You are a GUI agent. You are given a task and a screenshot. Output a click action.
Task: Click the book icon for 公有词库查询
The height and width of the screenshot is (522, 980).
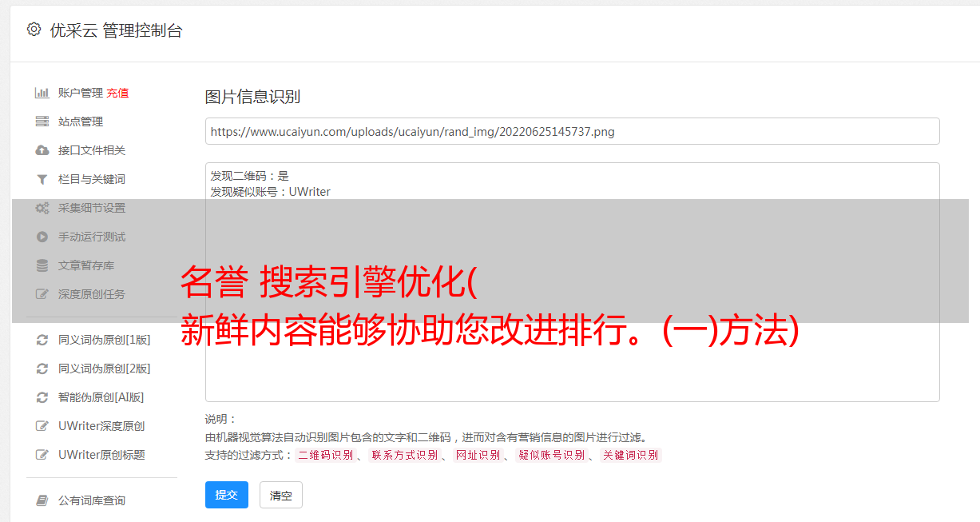point(42,500)
